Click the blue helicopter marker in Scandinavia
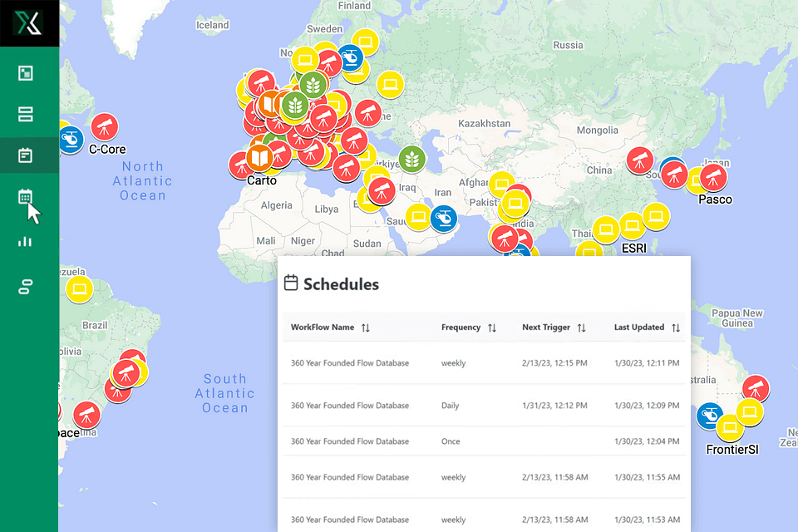This screenshot has height=532, width=798. pyautogui.click(x=351, y=58)
